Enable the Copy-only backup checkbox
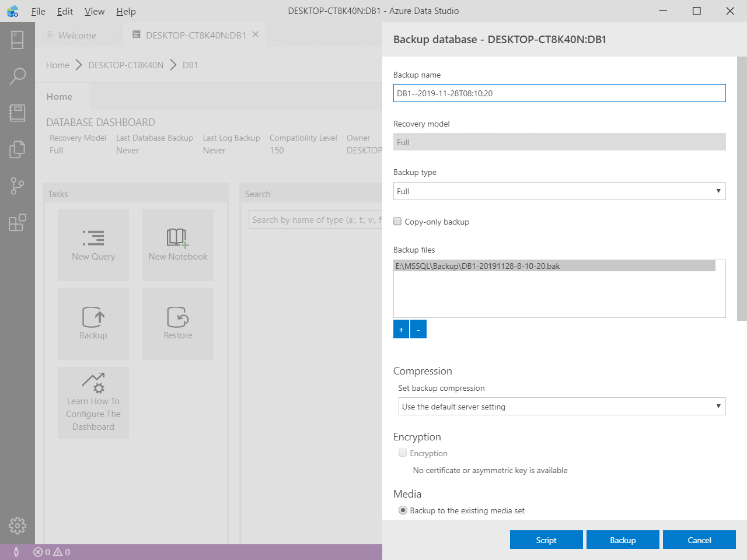This screenshot has height=560, width=747. [397, 221]
